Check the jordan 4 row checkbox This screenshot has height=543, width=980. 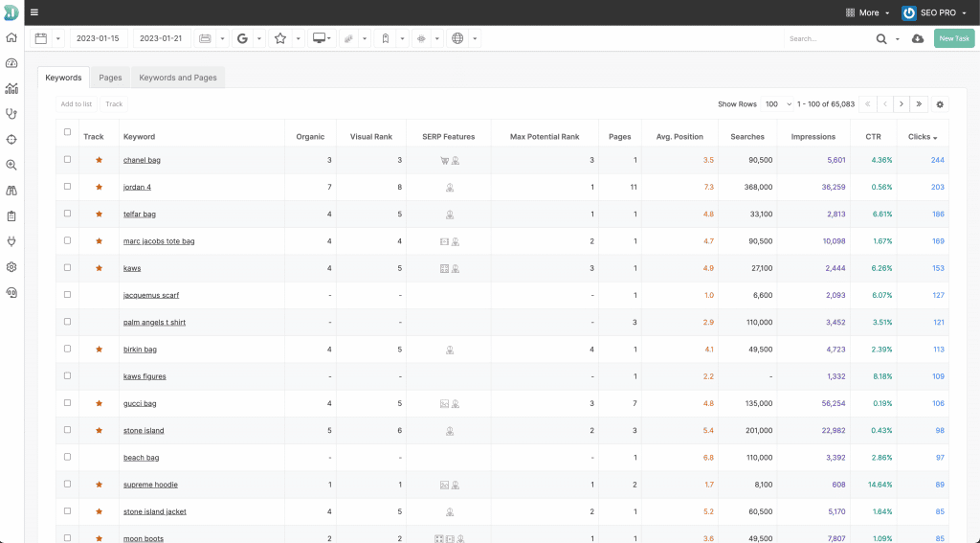[68, 187]
